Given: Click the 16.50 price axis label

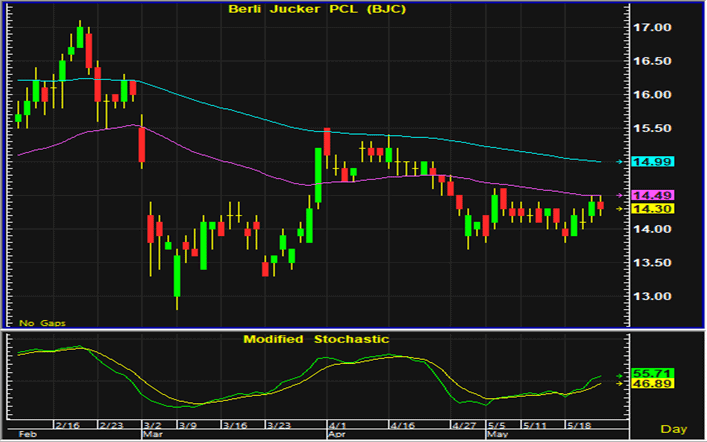Looking at the screenshot, I should click(652, 61).
